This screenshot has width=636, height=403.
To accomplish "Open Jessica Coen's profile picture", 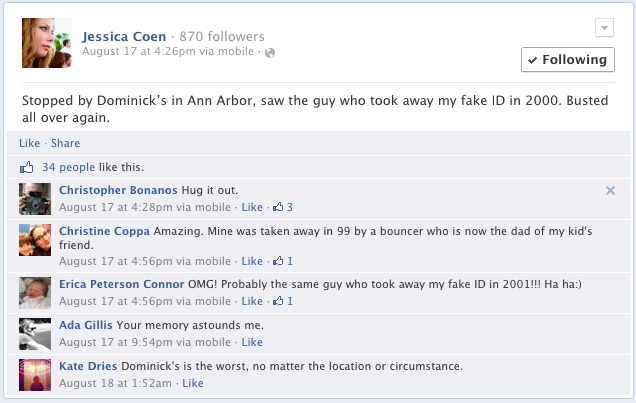I will tap(46, 43).
